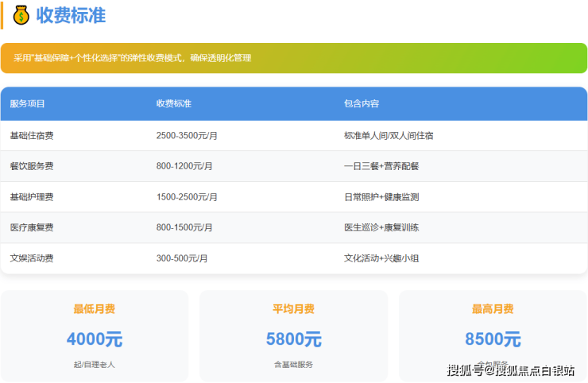
Task: Select the 收费标准 table column header
Action: [x=173, y=104]
